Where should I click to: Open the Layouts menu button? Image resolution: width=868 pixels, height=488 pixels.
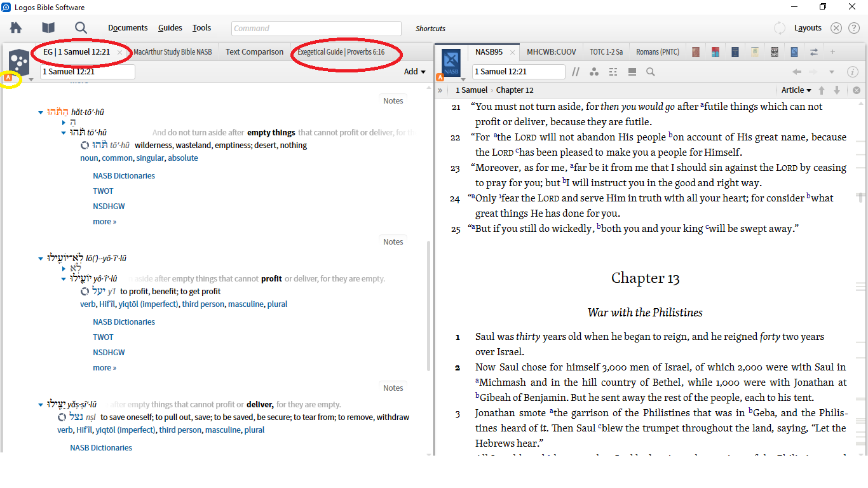click(808, 28)
